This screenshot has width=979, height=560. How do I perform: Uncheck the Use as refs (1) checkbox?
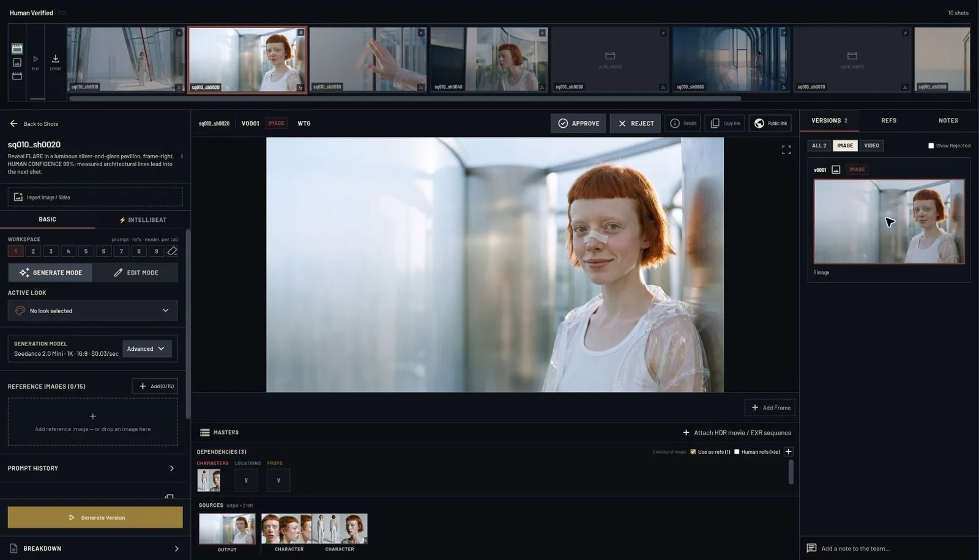(693, 452)
